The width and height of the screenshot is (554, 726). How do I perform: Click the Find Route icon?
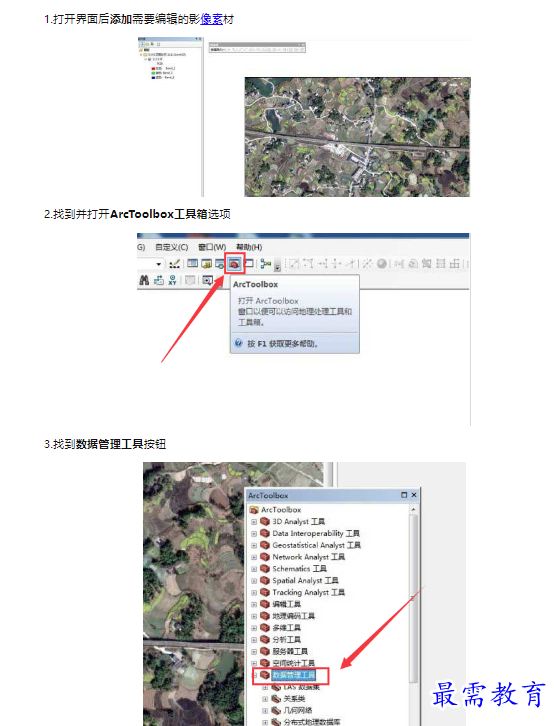159,280
